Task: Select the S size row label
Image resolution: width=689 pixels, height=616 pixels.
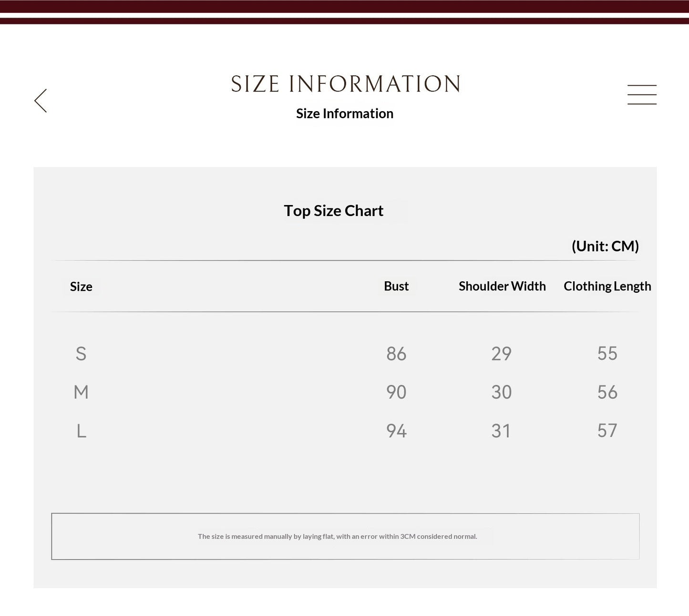Action: pos(81,354)
